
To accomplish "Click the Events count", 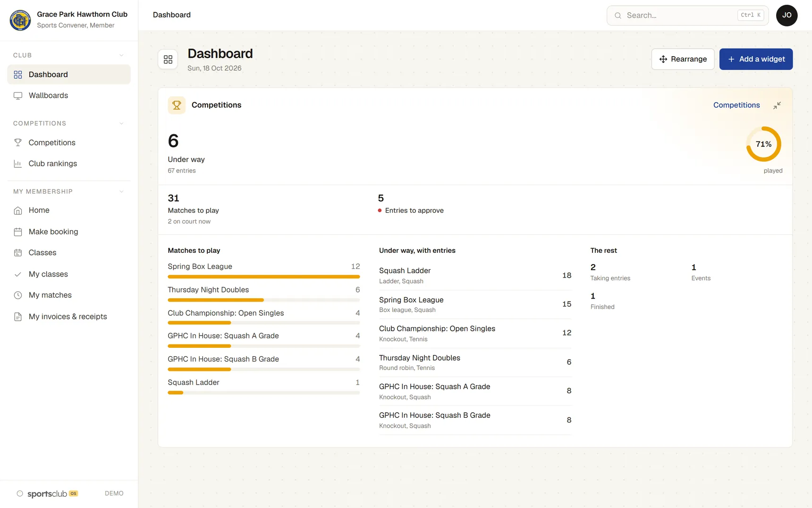I will click(694, 267).
